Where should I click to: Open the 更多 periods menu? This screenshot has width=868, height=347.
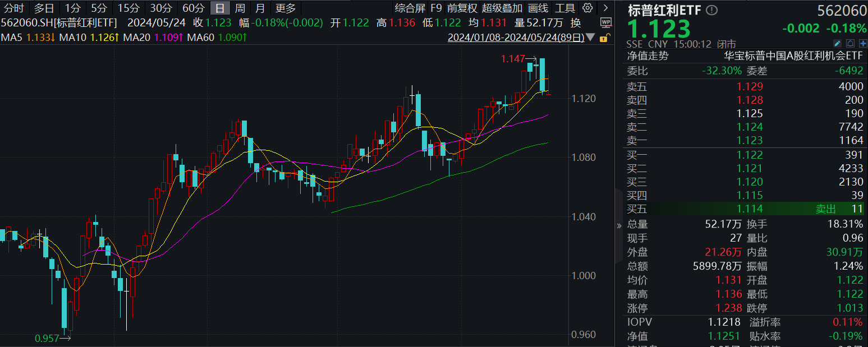pyautogui.click(x=286, y=8)
